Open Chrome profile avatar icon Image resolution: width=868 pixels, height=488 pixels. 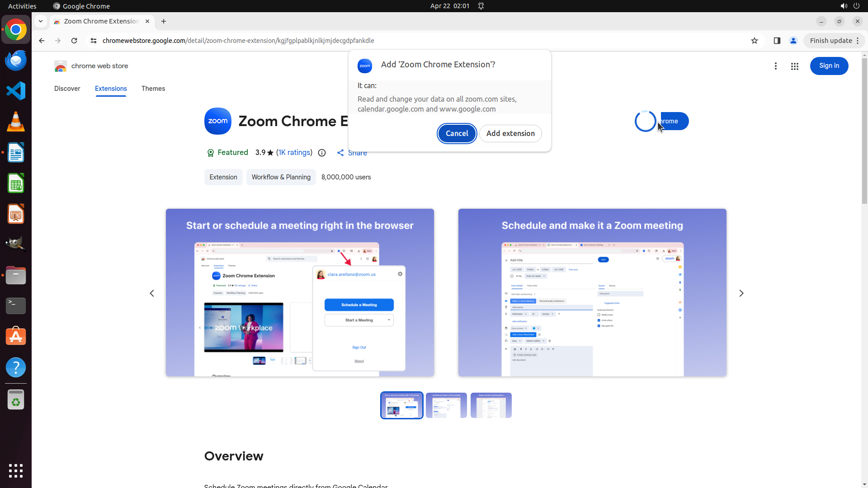(x=793, y=41)
